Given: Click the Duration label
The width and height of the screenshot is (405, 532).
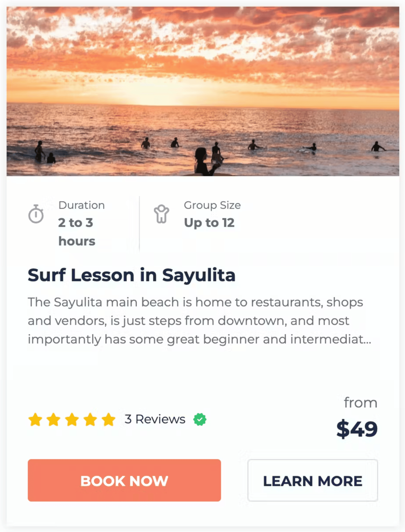Looking at the screenshot, I should 82,205.
